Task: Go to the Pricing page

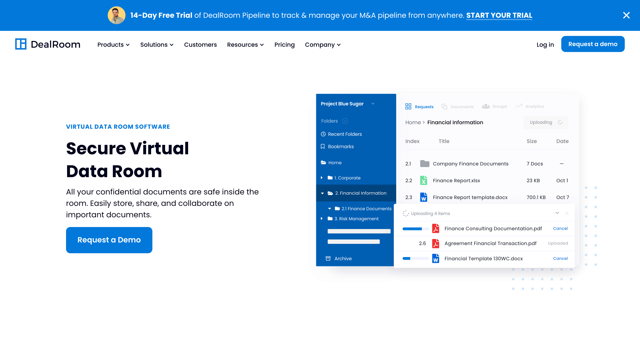Action: (284, 45)
